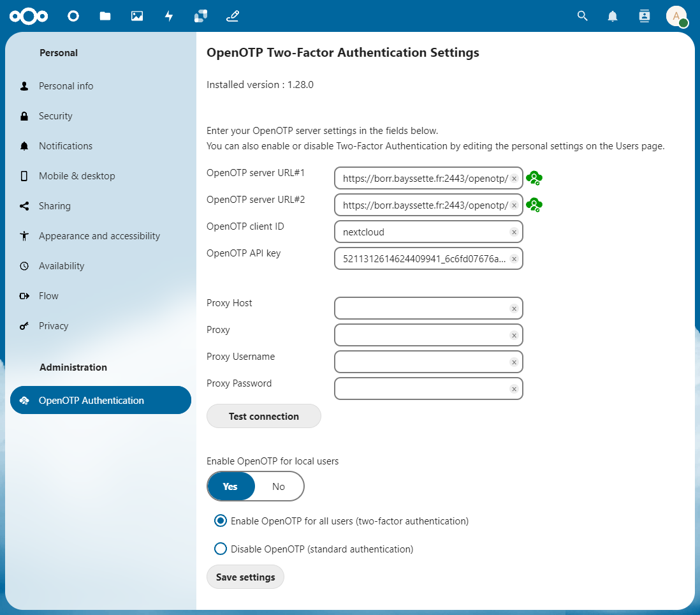Clear the OpenOTP server URL#1 field

[514, 178]
